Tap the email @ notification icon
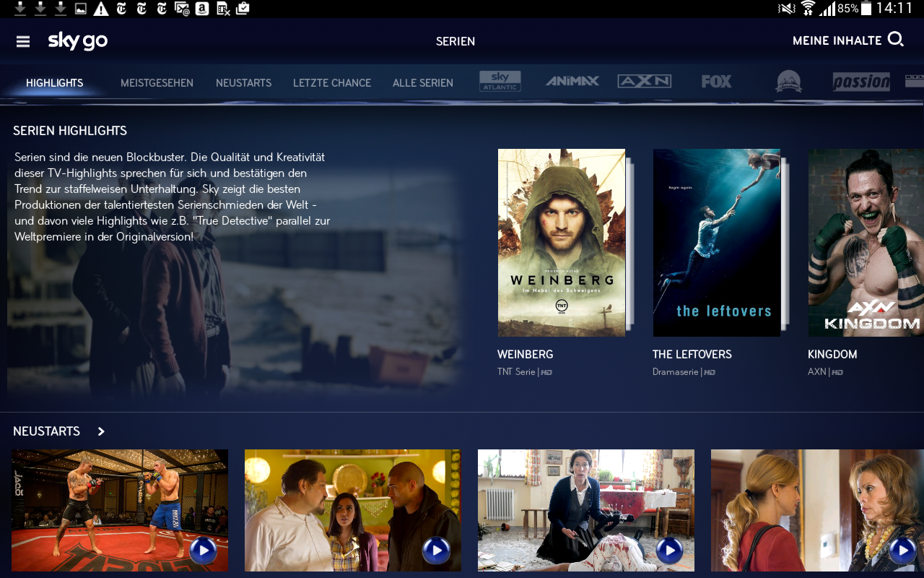This screenshot has width=924, height=578. [182, 9]
